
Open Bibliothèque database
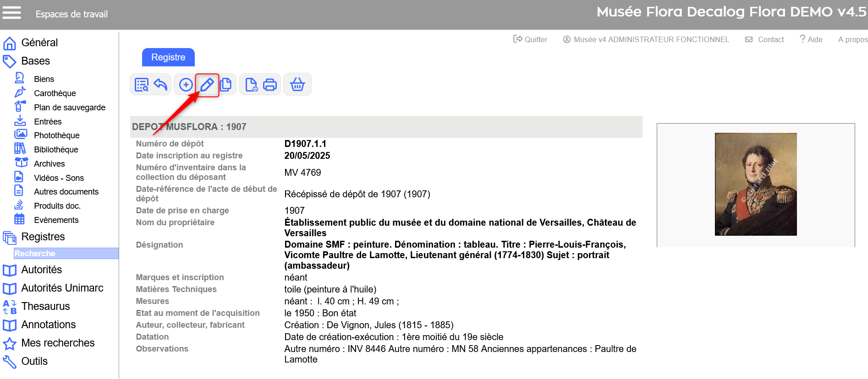pos(56,150)
